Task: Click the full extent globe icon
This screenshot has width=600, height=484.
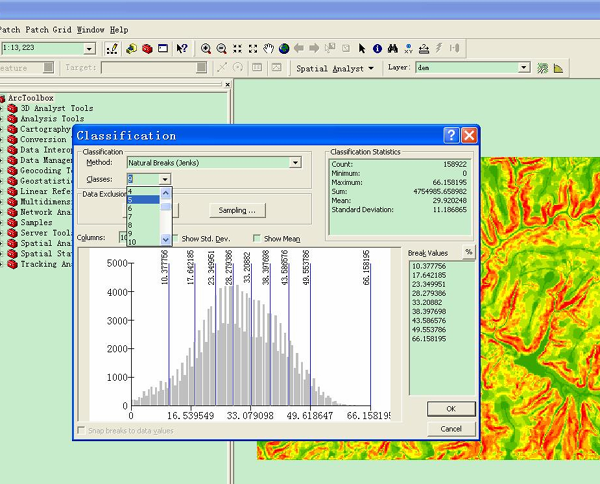Action: click(x=284, y=48)
